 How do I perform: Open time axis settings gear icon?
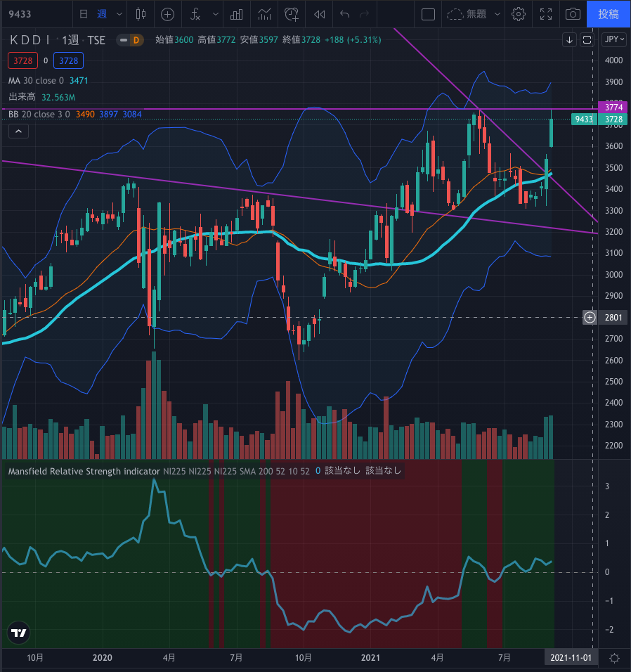[x=614, y=658]
